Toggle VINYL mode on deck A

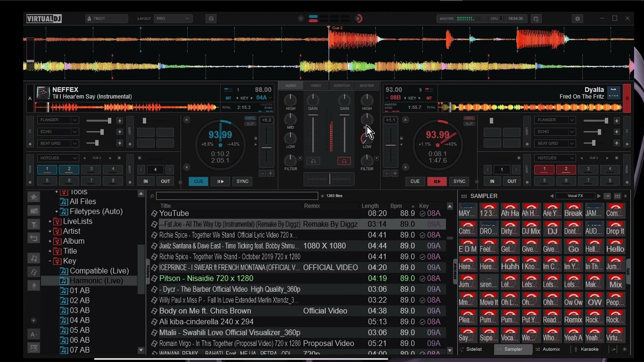tap(250, 118)
